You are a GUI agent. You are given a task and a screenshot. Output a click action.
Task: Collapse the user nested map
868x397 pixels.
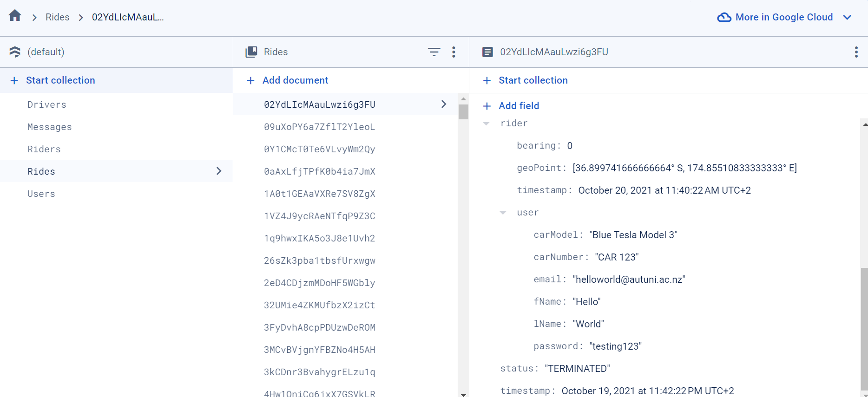[x=503, y=213]
